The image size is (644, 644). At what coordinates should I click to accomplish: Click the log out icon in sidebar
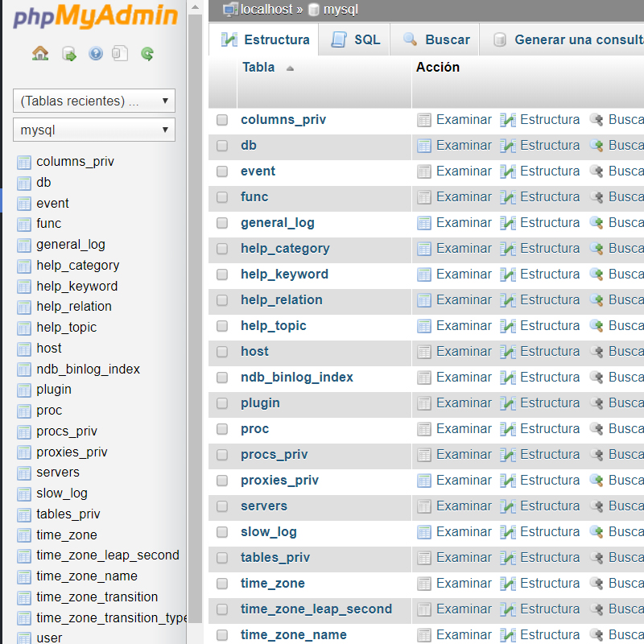tap(69, 54)
